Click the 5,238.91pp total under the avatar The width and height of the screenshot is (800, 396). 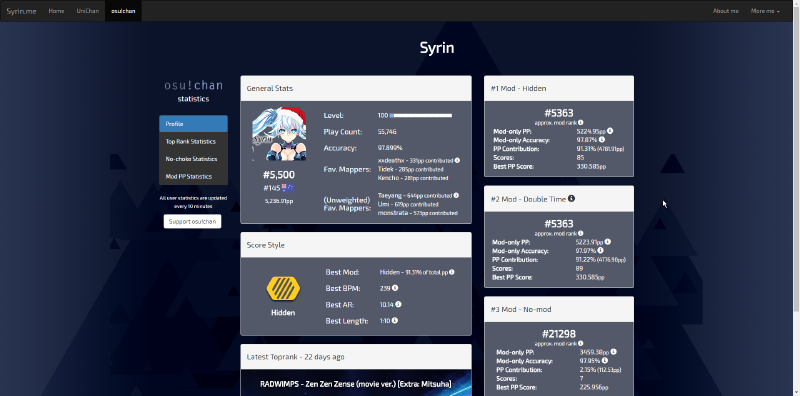279,201
